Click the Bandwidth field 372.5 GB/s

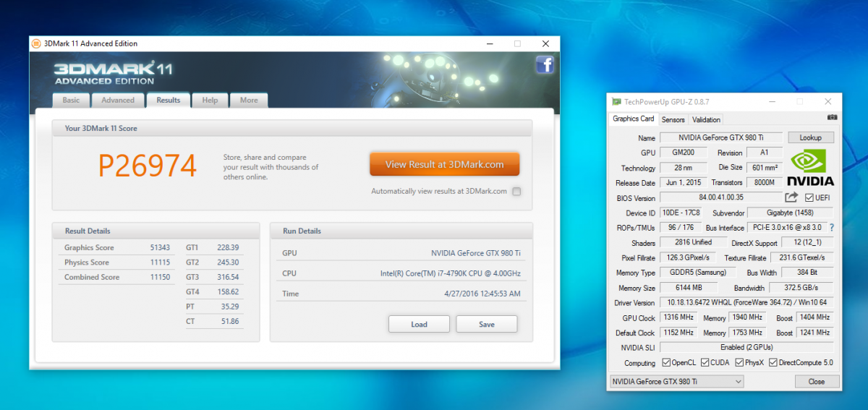800,288
